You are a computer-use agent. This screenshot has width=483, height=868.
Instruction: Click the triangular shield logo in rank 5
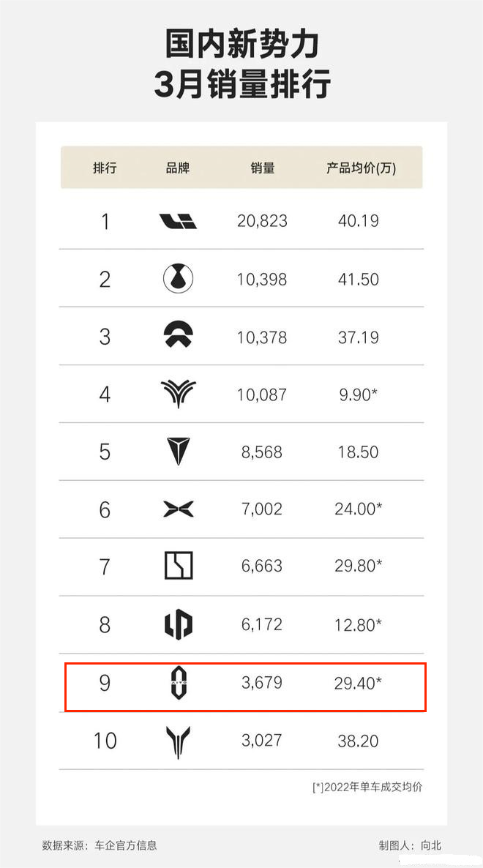pos(178,451)
